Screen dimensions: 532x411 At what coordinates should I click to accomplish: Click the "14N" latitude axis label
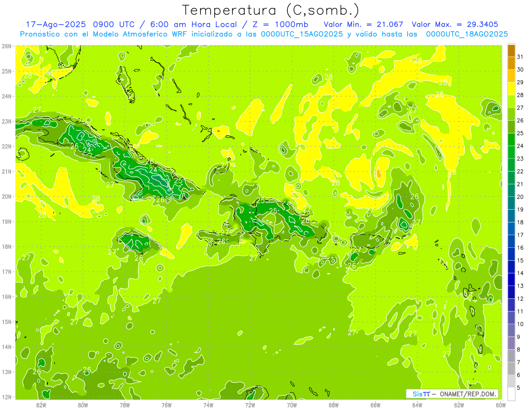pyautogui.click(x=7, y=347)
